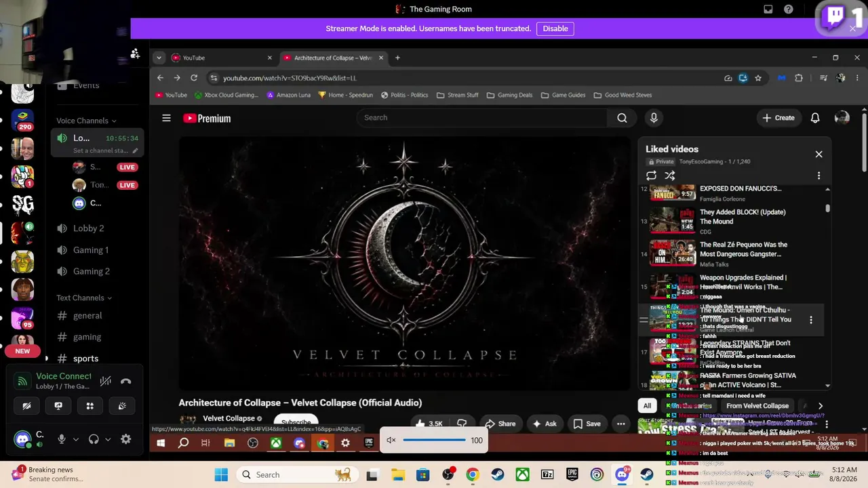Open the Home - Speedrun bookmark

(346, 95)
